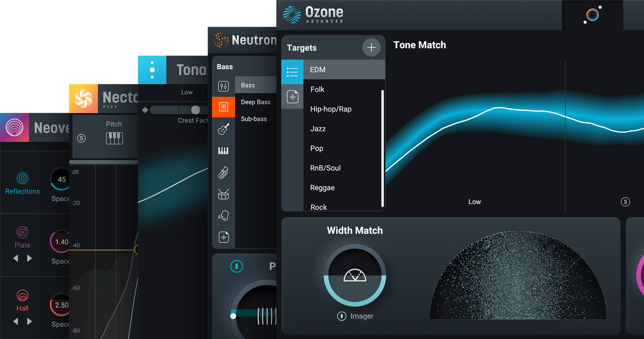Toggle the Nectar solo S button
This screenshot has width=644, height=339.
click(81, 138)
